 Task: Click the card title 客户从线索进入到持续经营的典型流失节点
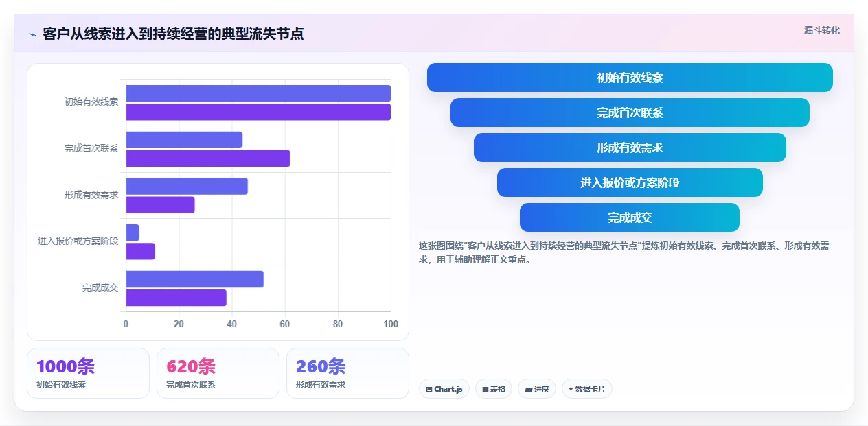coord(173,34)
